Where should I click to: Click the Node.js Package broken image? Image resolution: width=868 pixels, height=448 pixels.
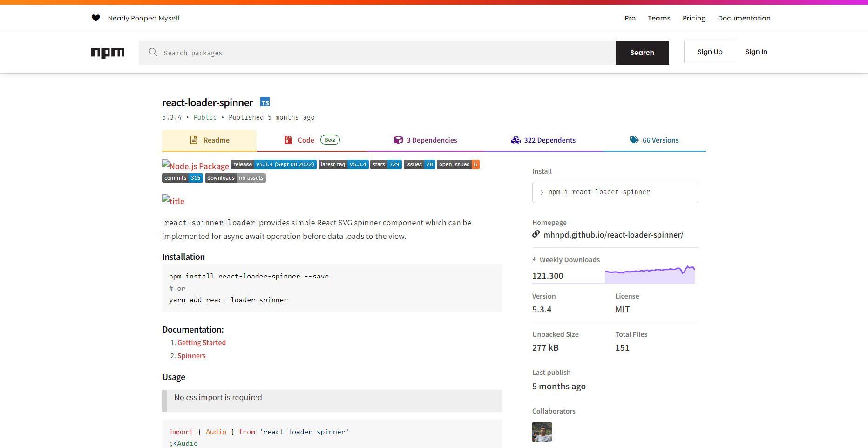tap(196, 165)
